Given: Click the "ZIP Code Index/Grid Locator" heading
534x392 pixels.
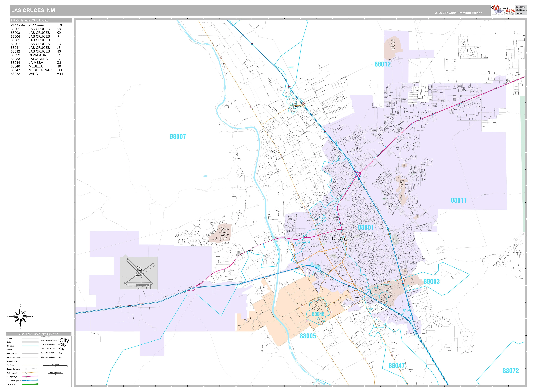Looking at the screenshot, I should [x=30, y=20].
